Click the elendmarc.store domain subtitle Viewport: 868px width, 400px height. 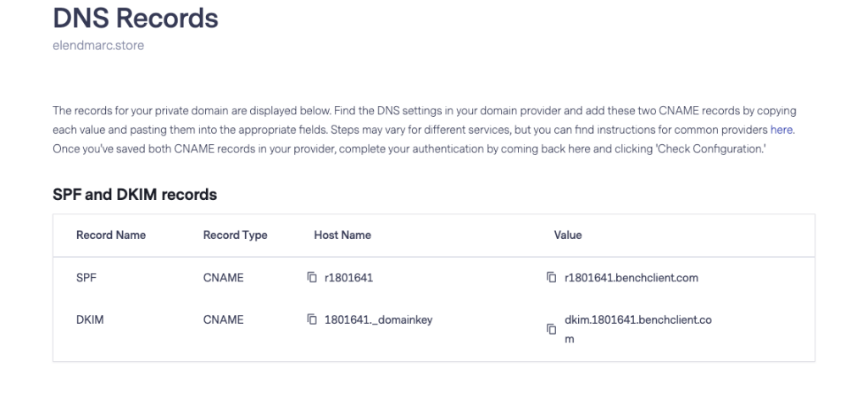click(x=98, y=46)
